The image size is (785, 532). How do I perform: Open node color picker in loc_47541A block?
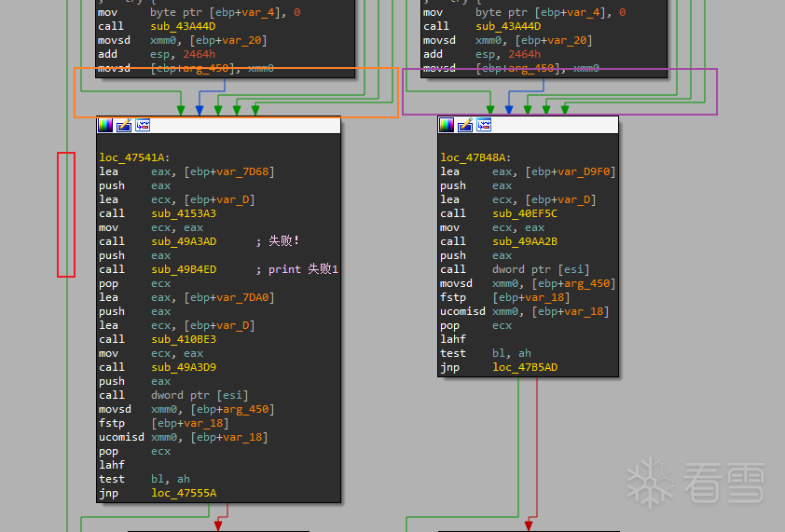click(x=105, y=125)
